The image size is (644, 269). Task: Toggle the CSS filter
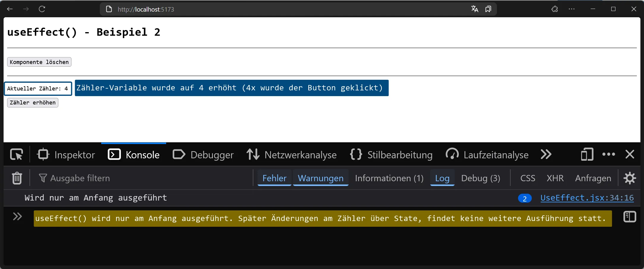point(528,178)
